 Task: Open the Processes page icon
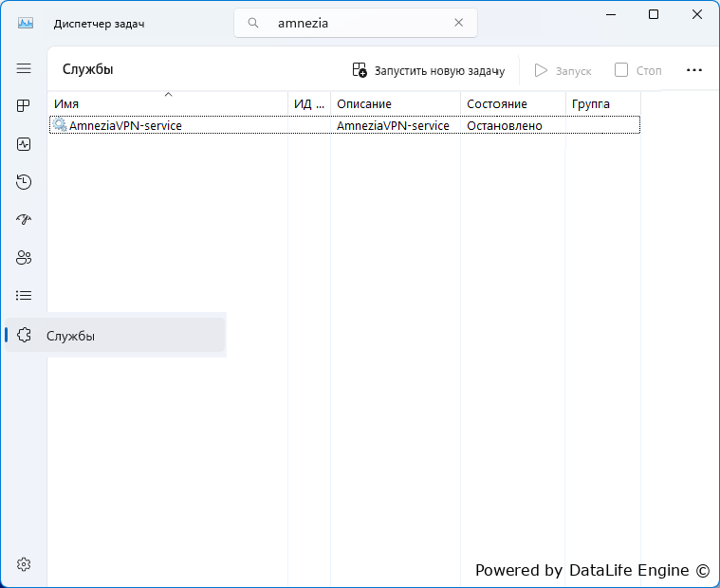click(24, 106)
